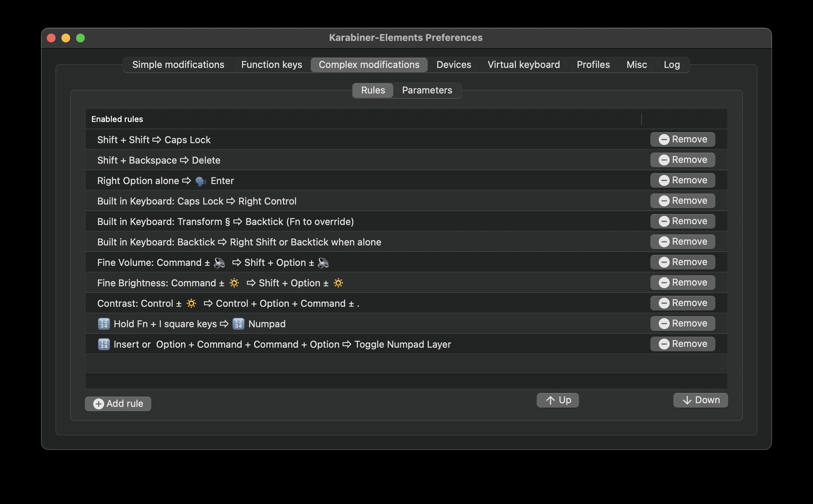Switch to the Rules tab
The width and height of the screenshot is (813, 504).
click(x=373, y=90)
